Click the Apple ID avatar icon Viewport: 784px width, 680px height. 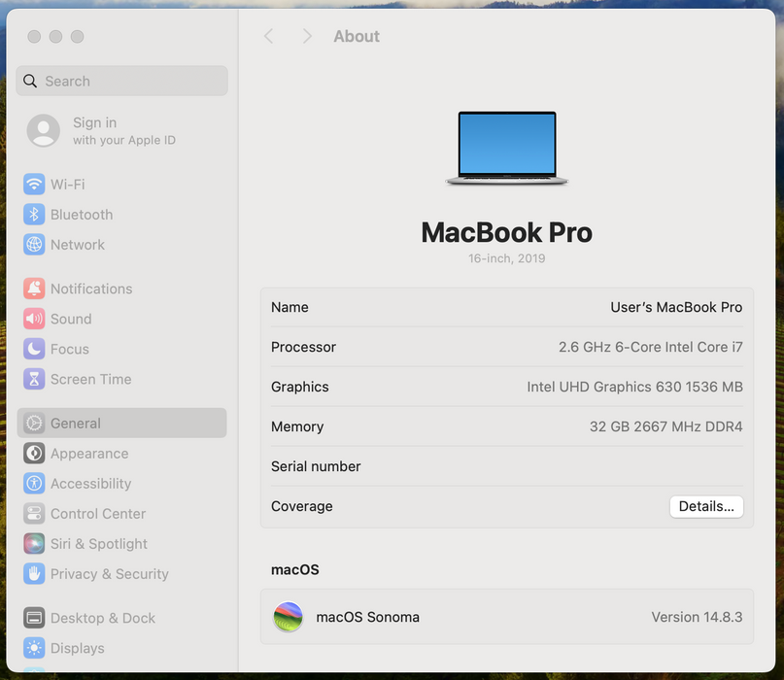tap(44, 130)
